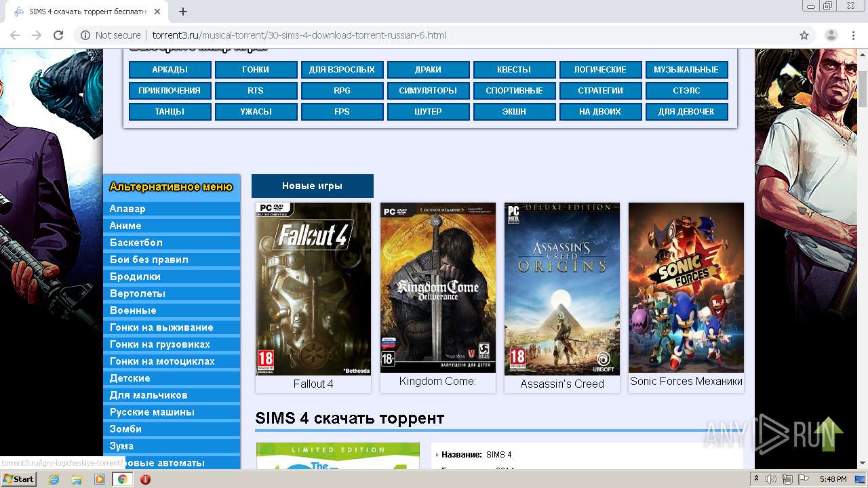Open the ГОНКИ genre button
This screenshot has width=868, height=488.
256,70
